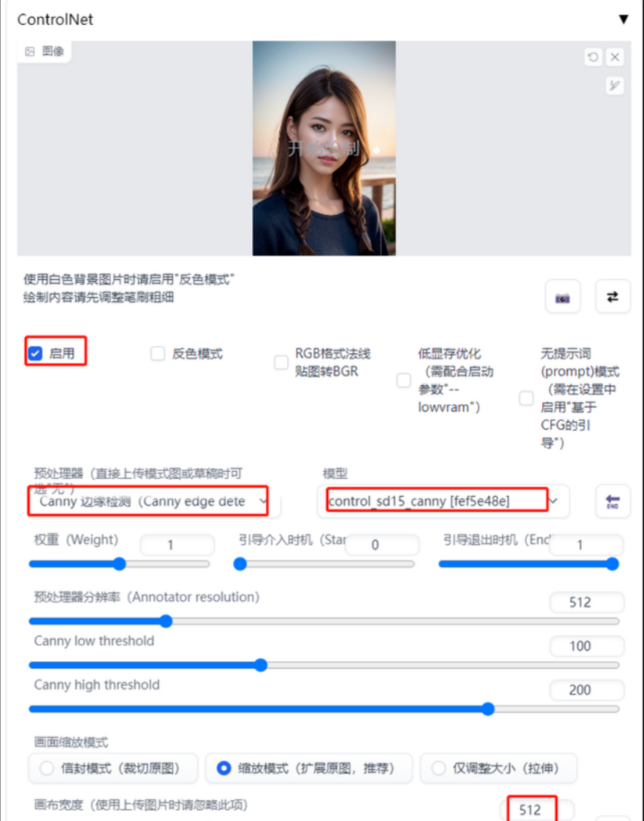644x821 pixels.
Task: Enable the 低显存优化 checkbox
Action: coord(404,380)
